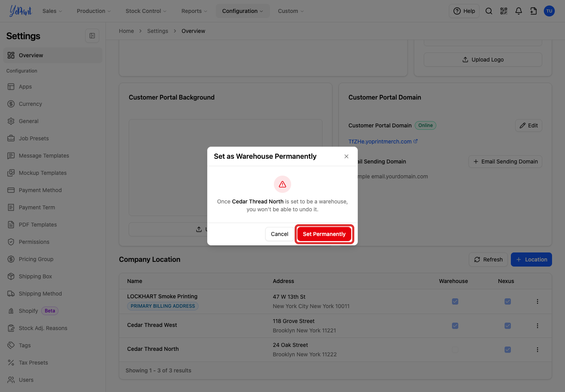
Task: Expand the Configuration menu
Action: pyautogui.click(x=242, y=11)
